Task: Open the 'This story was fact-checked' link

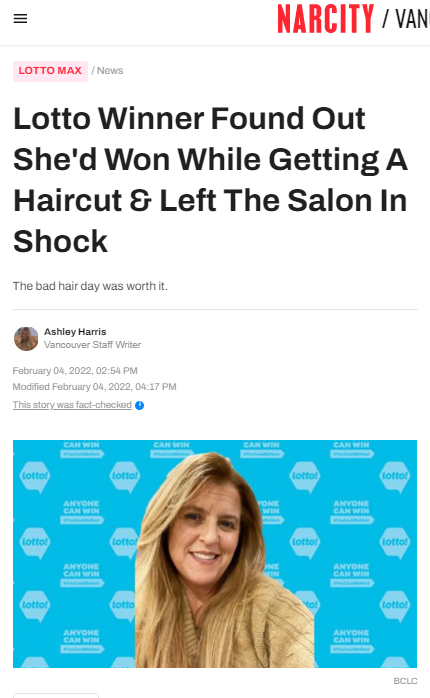Action: (72, 405)
